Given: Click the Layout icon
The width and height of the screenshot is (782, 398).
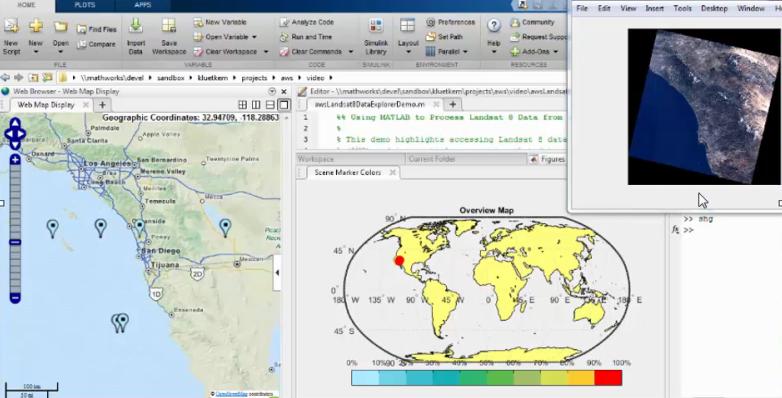Looking at the screenshot, I should (x=407, y=26).
